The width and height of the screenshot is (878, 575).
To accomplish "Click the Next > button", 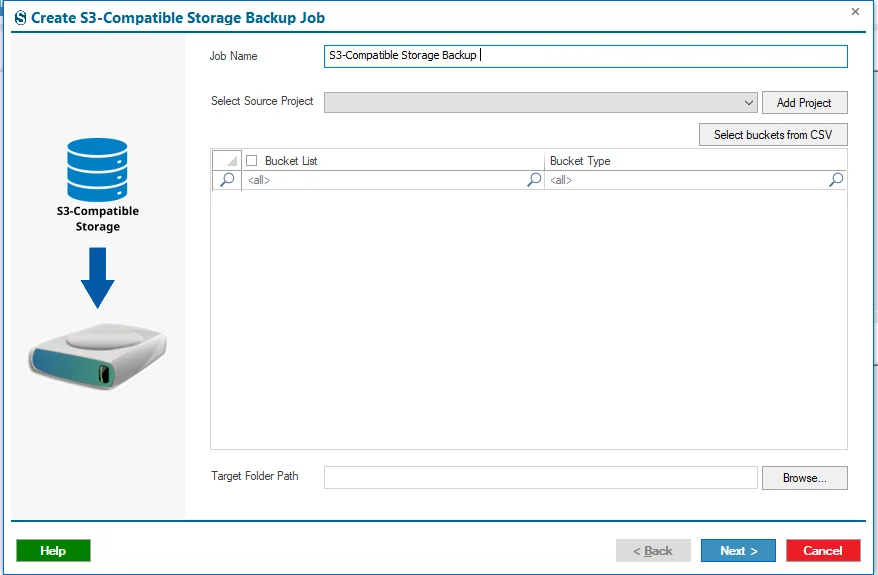I will [738, 550].
